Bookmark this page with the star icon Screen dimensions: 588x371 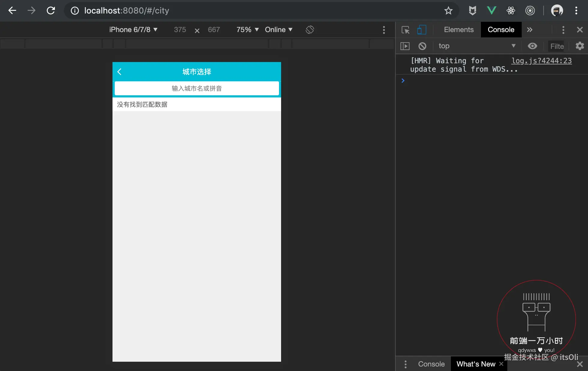click(x=448, y=11)
